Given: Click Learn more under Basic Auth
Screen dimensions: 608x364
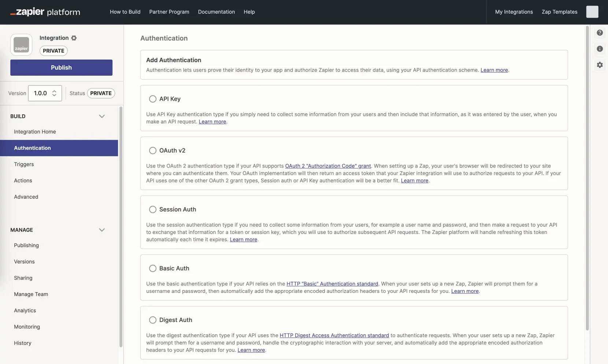Looking at the screenshot, I should pos(465,291).
